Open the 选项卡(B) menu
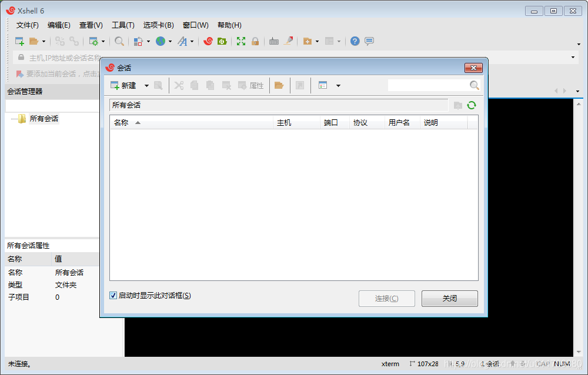The height and width of the screenshot is (375, 588). [x=159, y=25]
